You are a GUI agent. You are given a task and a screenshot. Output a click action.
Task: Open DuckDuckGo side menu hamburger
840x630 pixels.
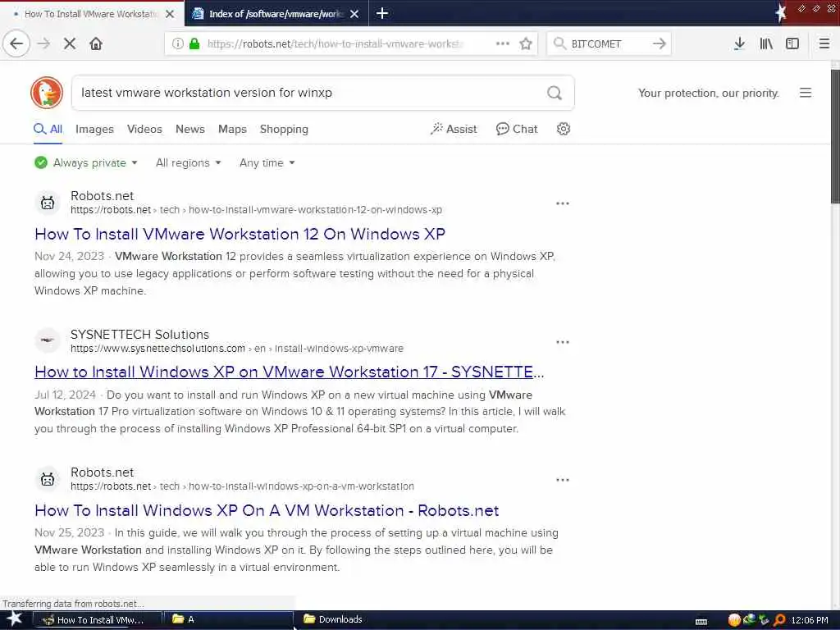tap(806, 93)
